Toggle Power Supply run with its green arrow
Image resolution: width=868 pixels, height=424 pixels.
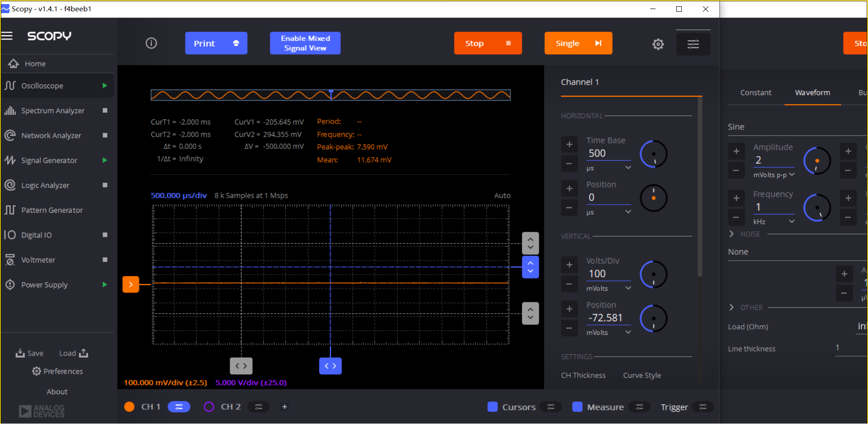coord(105,285)
